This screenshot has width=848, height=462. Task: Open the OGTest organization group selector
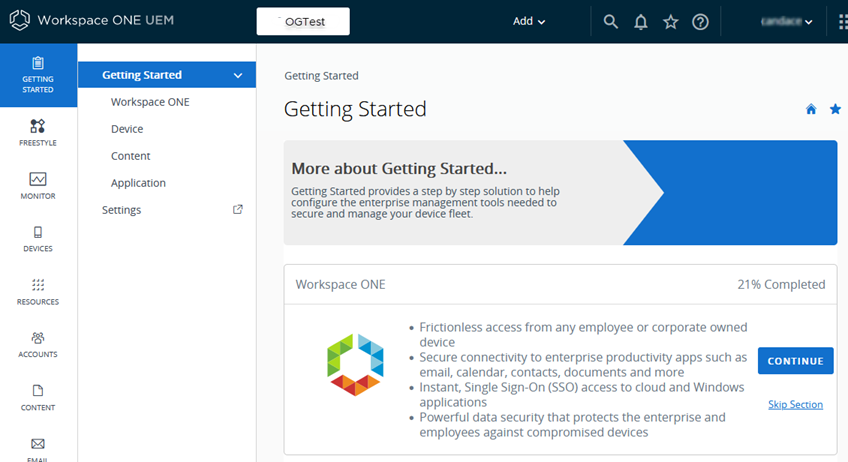click(303, 22)
